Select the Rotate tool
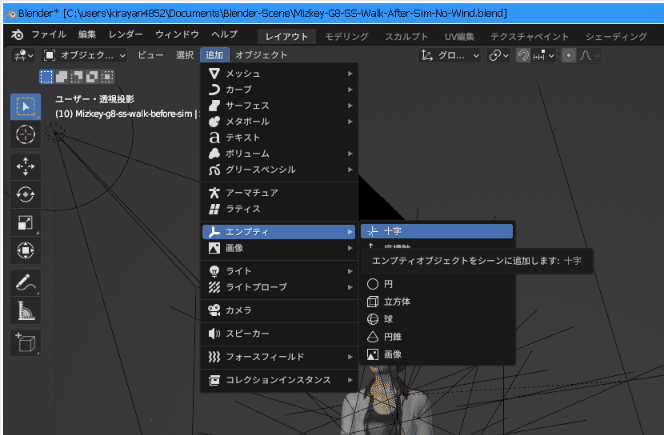664x435 pixels. [25, 194]
